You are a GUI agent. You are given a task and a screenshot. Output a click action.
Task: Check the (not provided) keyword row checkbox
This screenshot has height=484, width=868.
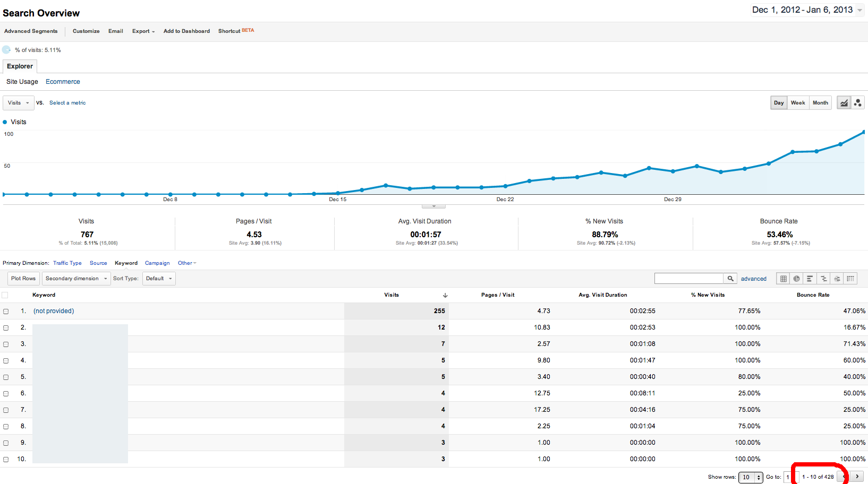(6, 312)
